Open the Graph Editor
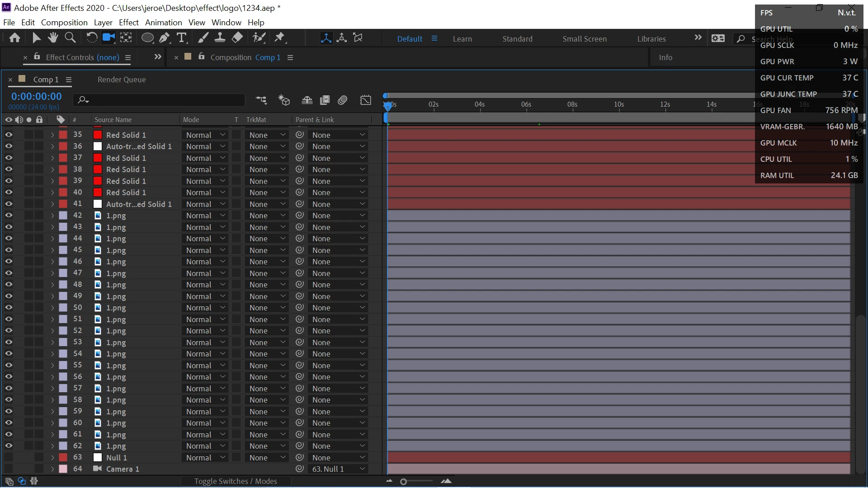 [x=365, y=100]
